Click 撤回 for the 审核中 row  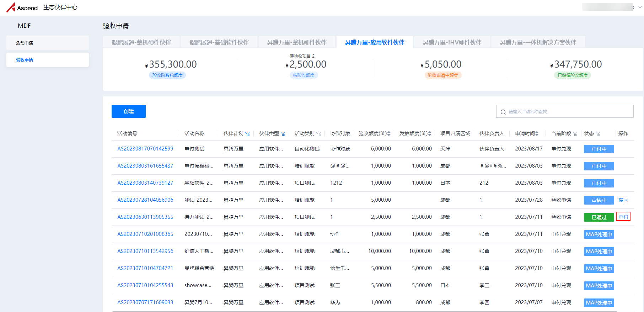(623, 200)
